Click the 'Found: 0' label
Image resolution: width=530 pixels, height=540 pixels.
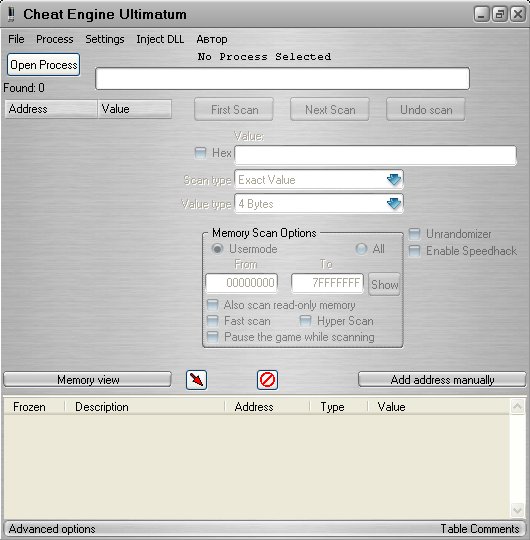[x=24, y=88]
